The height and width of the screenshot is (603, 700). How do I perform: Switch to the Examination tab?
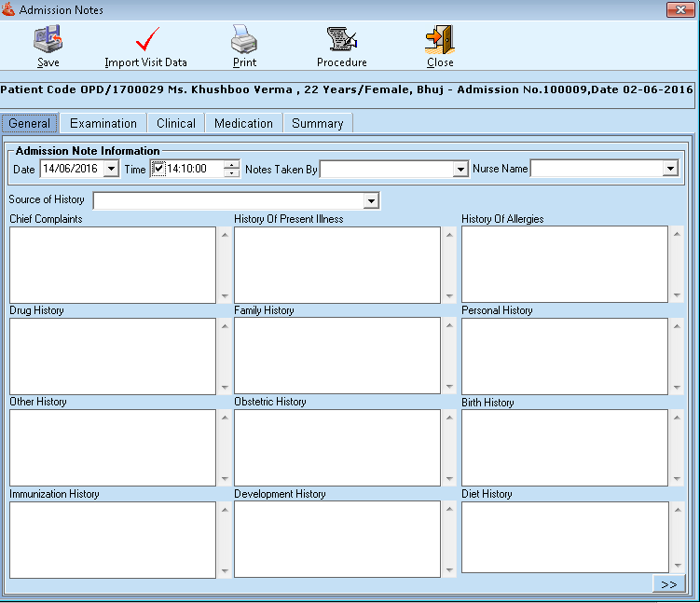pos(103,123)
